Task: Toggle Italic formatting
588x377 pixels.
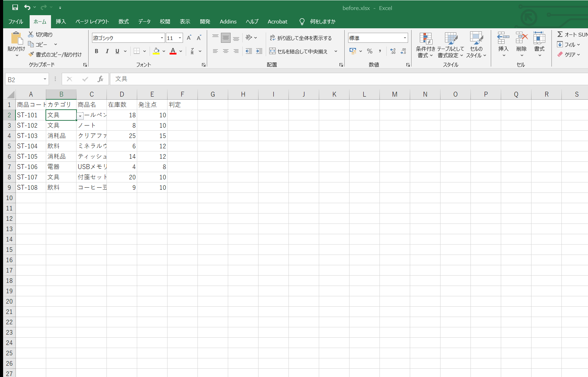Action: coord(107,51)
